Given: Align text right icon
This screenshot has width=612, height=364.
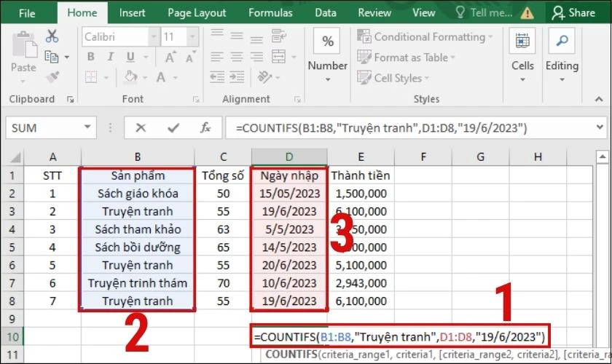Looking at the screenshot, I should 256,57.
